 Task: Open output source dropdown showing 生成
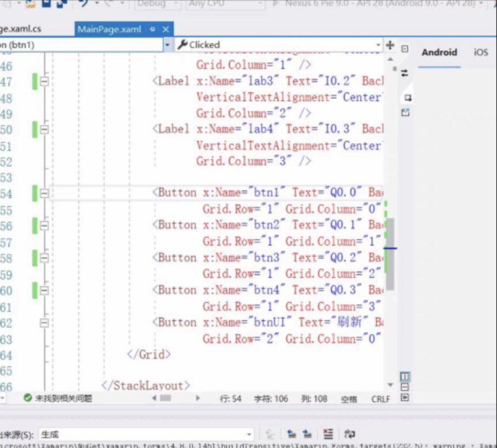[x=147, y=434]
